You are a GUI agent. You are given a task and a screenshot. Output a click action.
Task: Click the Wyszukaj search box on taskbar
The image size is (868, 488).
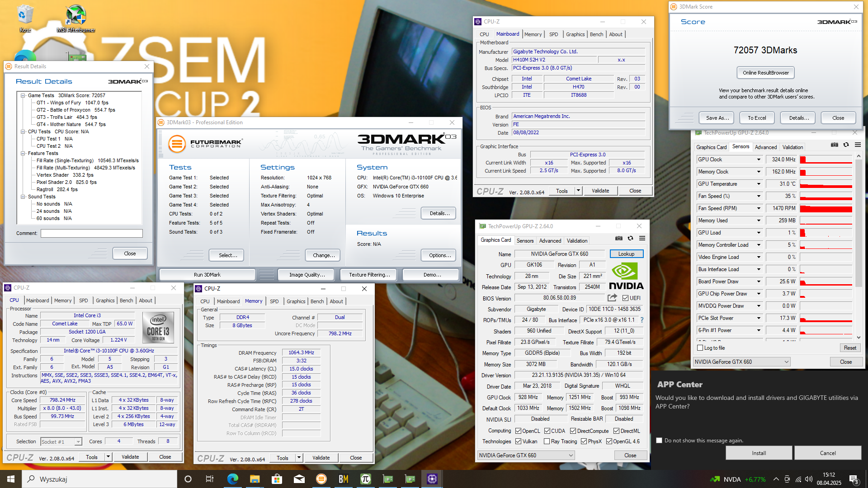click(99, 479)
